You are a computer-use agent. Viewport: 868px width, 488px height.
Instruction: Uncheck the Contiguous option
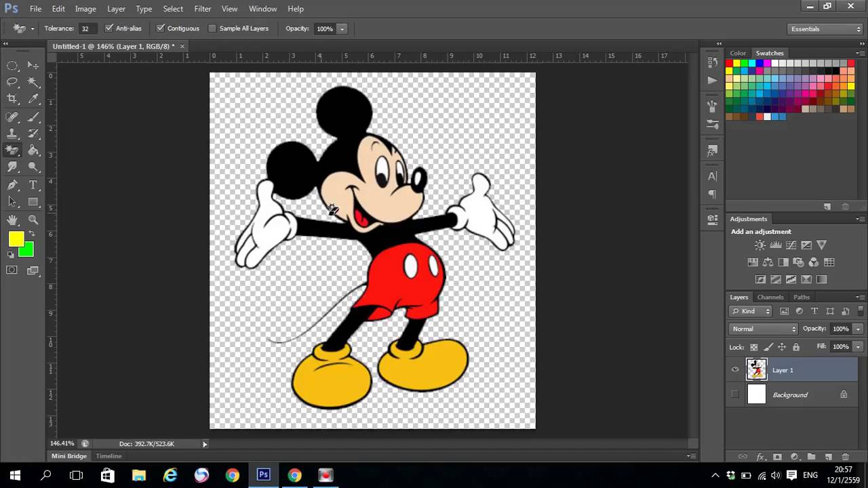click(x=161, y=28)
